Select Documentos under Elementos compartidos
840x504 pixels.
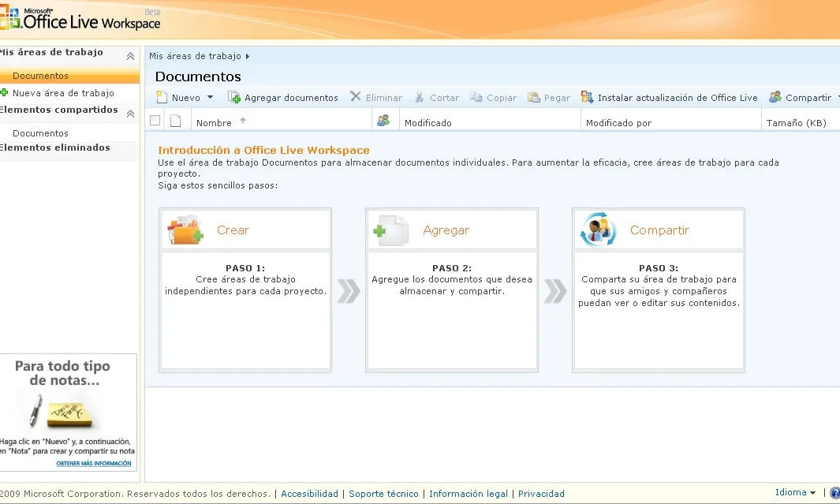(40, 133)
